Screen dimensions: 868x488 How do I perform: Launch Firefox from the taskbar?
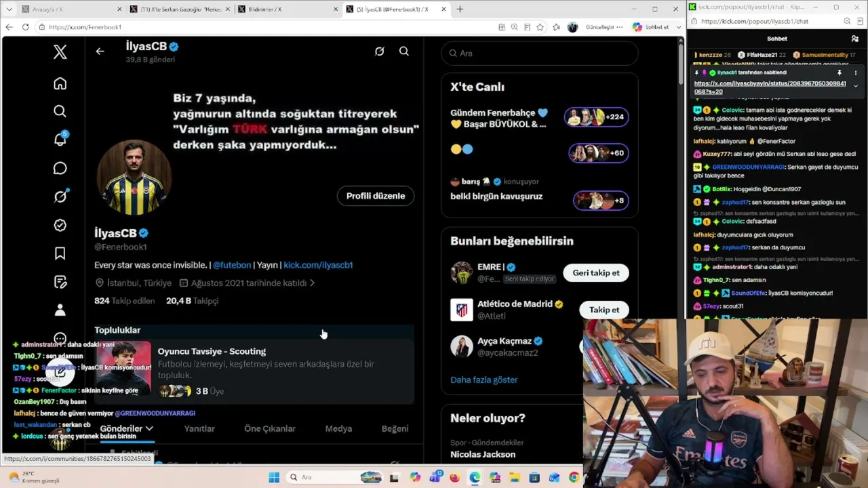(454, 478)
